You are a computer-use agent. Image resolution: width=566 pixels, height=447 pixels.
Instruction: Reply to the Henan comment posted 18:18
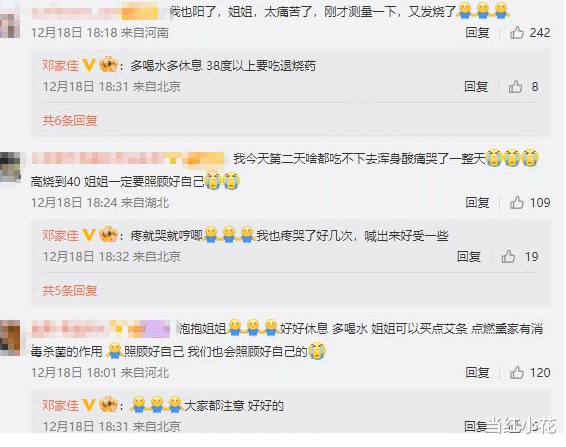coord(477,33)
